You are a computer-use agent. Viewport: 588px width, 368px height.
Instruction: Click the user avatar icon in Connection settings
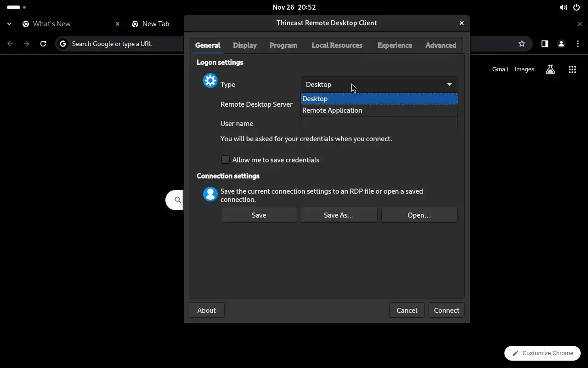pos(210,194)
